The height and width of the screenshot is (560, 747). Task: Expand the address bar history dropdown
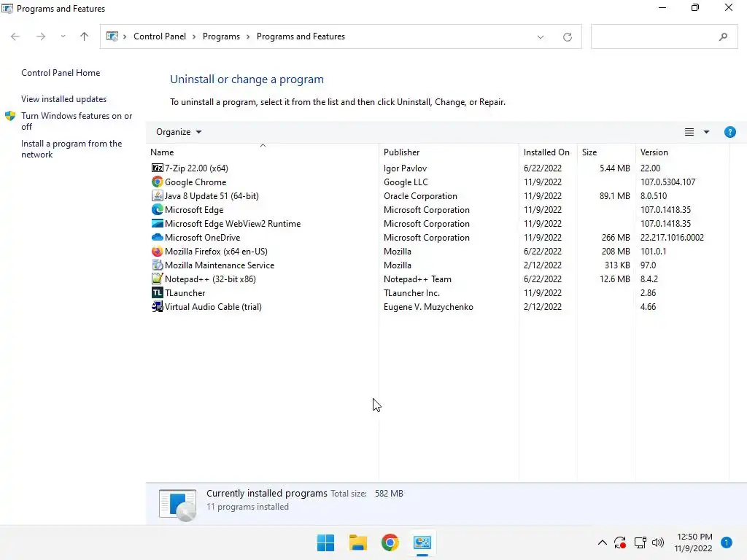(x=541, y=36)
